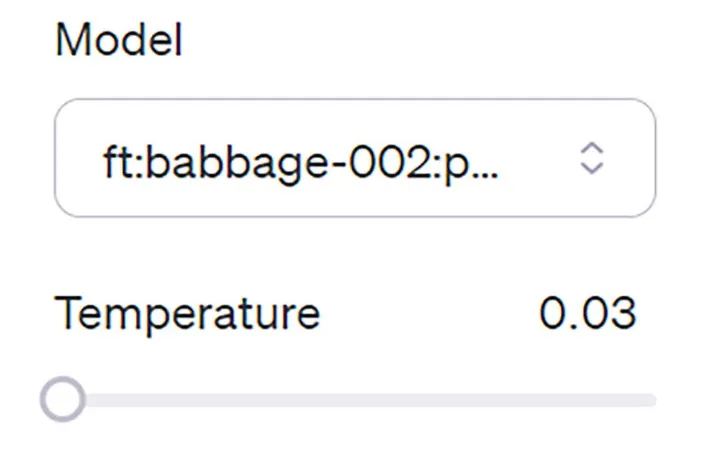Click the ft:babbage-002:p... model name text

300,158
